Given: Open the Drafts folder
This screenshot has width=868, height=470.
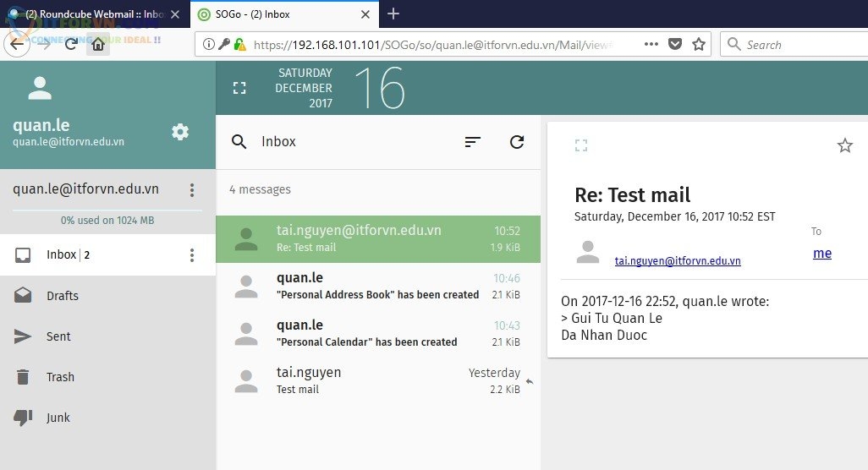Looking at the screenshot, I should [63, 296].
